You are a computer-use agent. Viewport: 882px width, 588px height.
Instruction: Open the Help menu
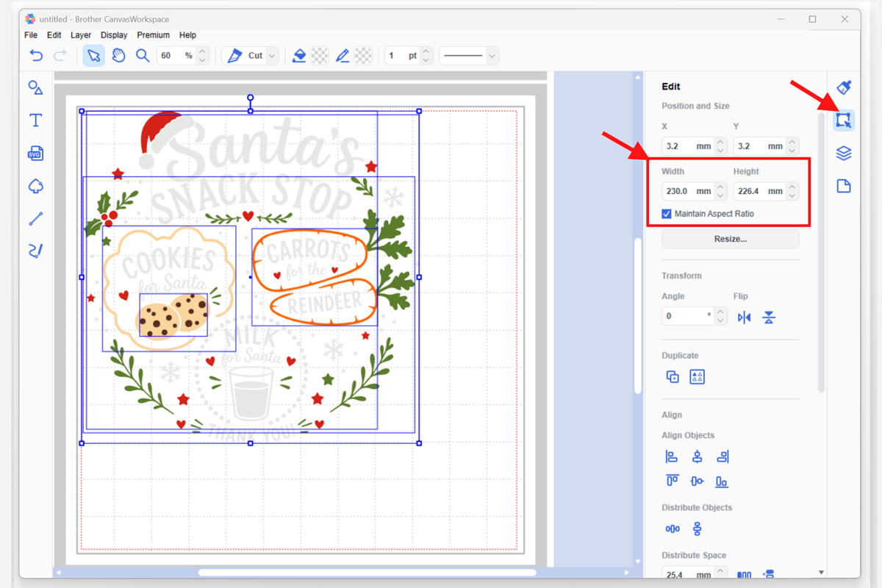tap(187, 35)
